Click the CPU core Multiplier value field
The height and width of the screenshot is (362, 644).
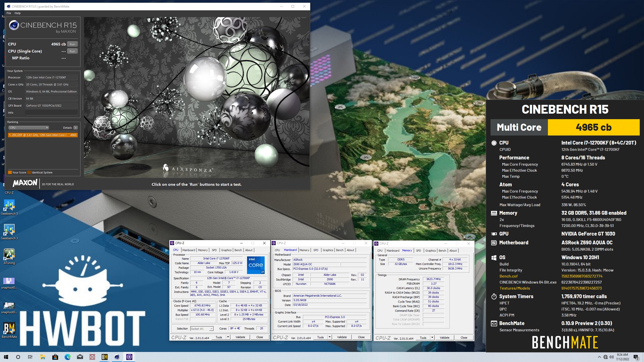coord(203,310)
